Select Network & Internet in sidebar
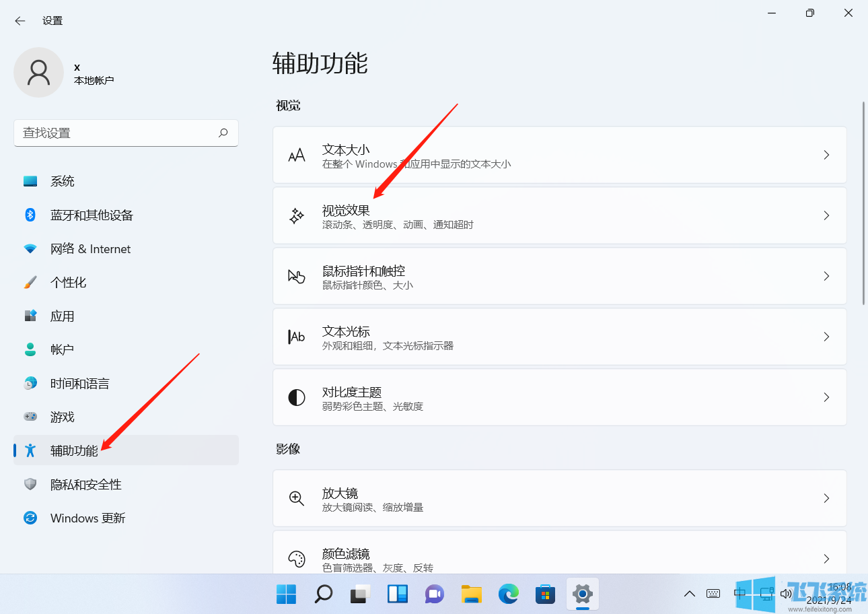This screenshot has width=868, height=614. pos(90,248)
